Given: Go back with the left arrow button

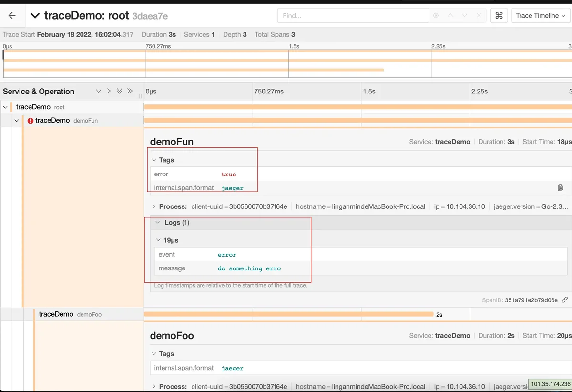Looking at the screenshot, I should click(x=12, y=16).
